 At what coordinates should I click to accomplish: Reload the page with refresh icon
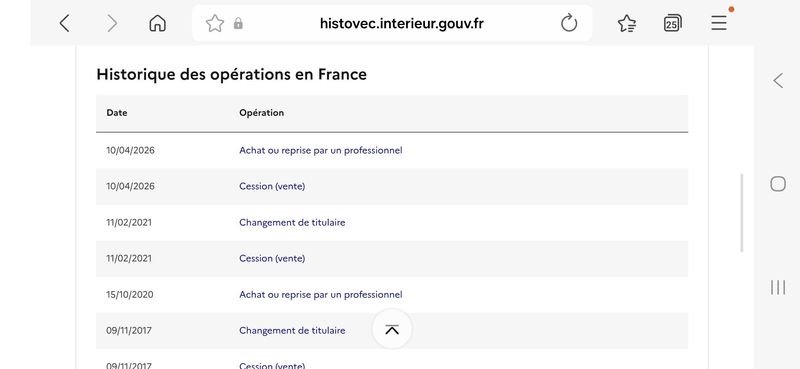point(569,23)
